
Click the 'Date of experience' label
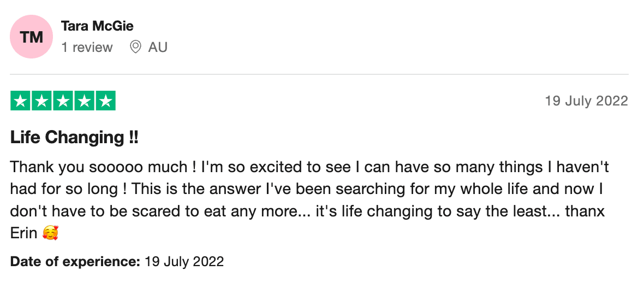tap(75, 261)
